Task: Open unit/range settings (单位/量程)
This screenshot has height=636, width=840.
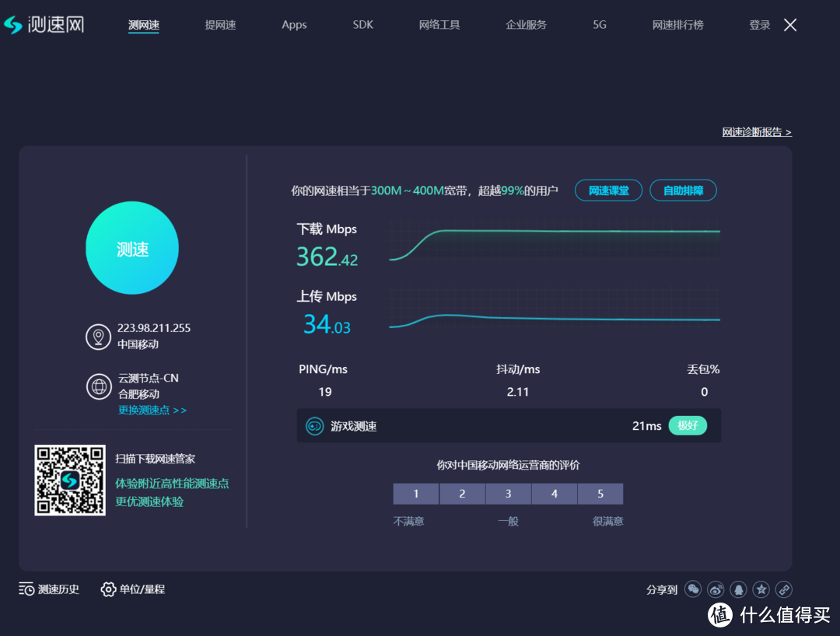Action: [x=133, y=589]
